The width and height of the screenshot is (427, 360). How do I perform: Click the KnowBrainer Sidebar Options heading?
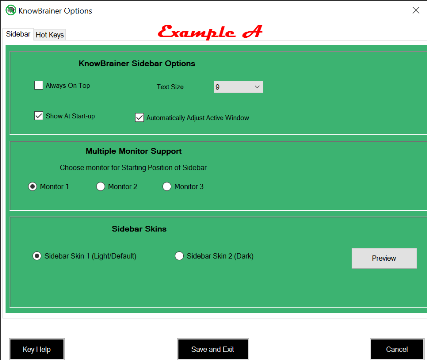[137, 63]
